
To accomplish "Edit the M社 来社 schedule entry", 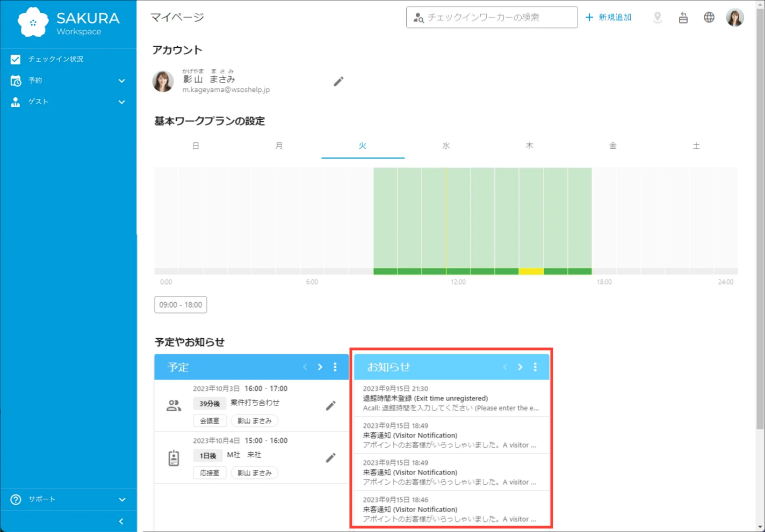I will [x=330, y=458].
